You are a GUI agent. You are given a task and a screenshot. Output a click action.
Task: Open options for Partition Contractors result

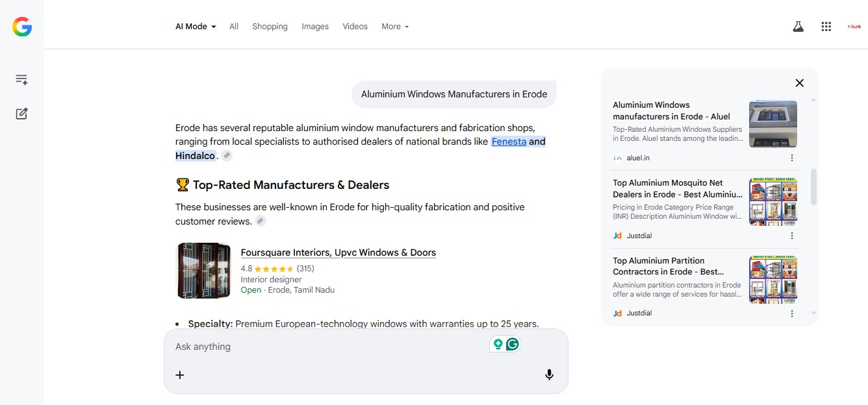tap(791, 313)
